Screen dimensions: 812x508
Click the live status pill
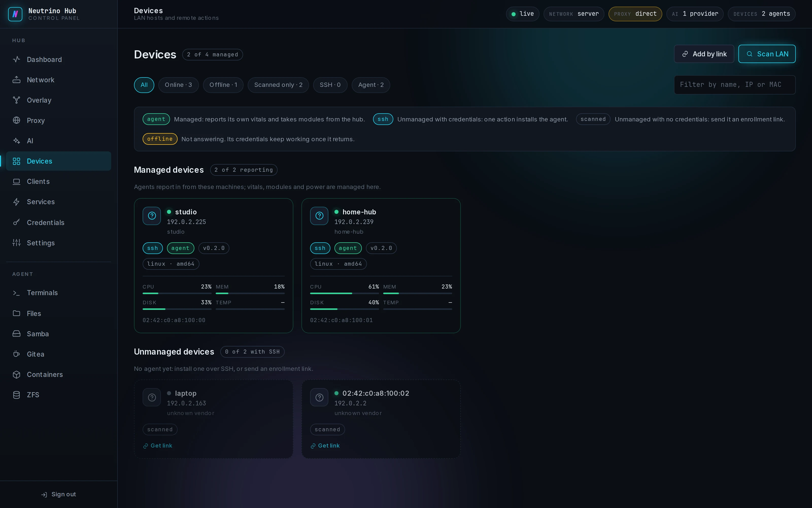[522, 14]
